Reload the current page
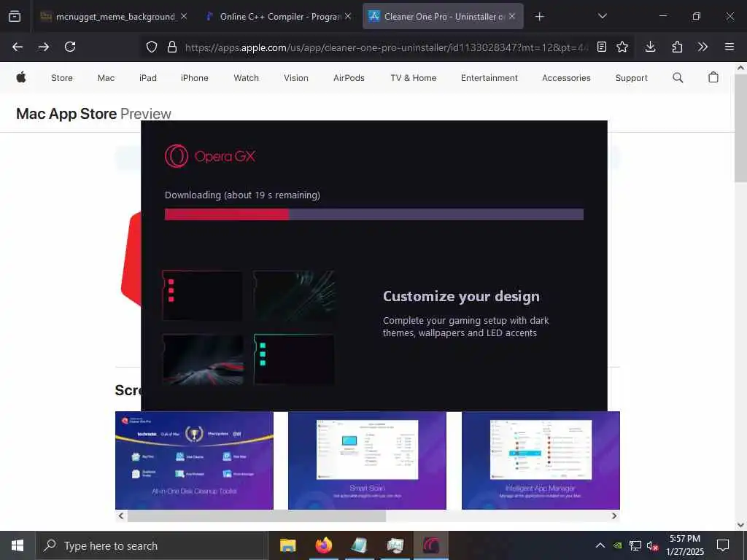This screenshot has width=747, height=560. 70,47
